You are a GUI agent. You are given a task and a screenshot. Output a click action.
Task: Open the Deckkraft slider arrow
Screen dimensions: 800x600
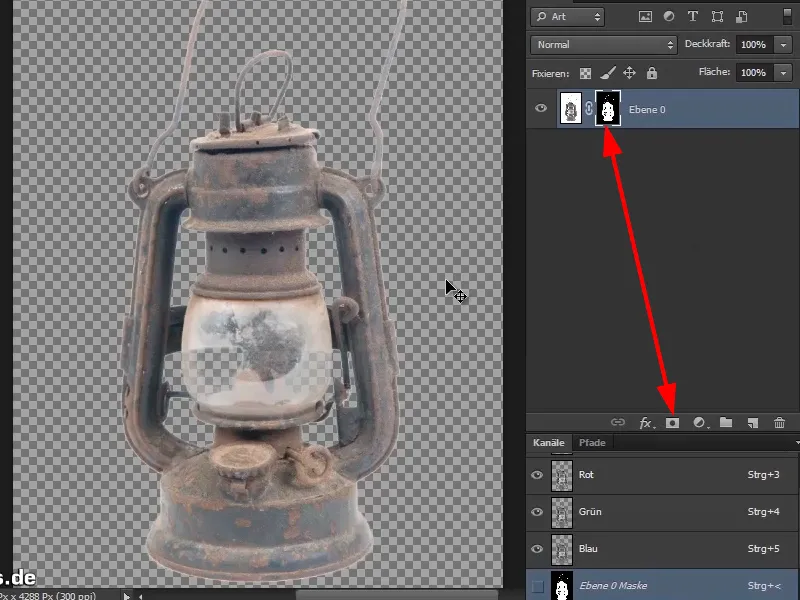(783, 45)
